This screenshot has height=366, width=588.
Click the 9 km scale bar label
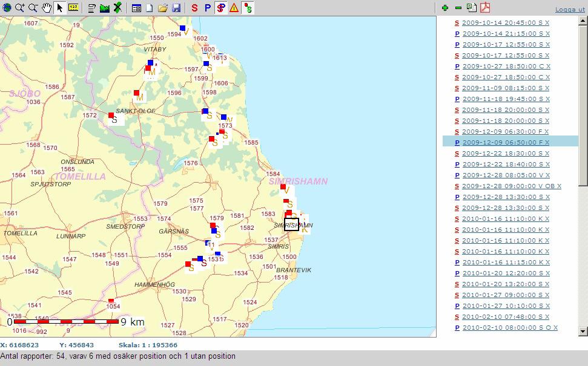pyautogui.click(x=133, y=322)
